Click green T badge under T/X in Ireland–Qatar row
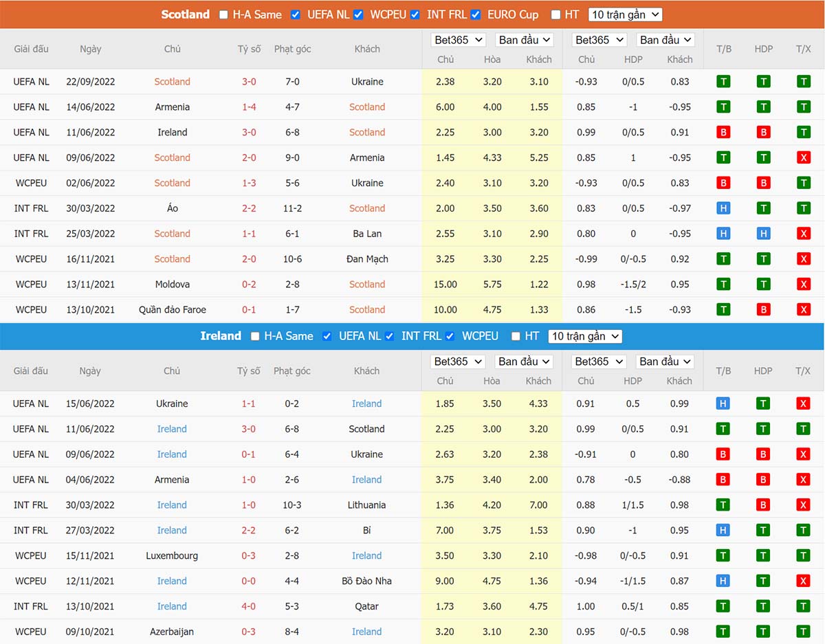This screenshot has height=644, width=825. point(803,606)
